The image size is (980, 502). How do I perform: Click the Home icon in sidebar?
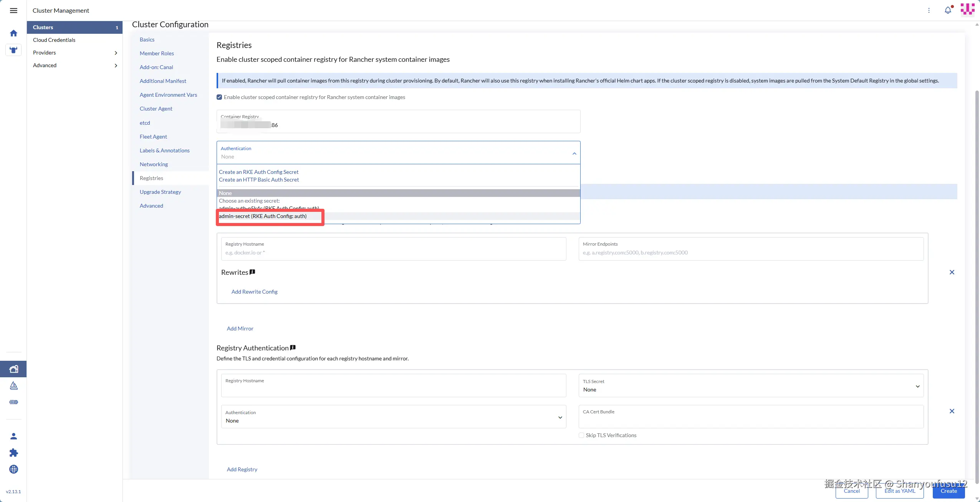[x=13, y=33]
